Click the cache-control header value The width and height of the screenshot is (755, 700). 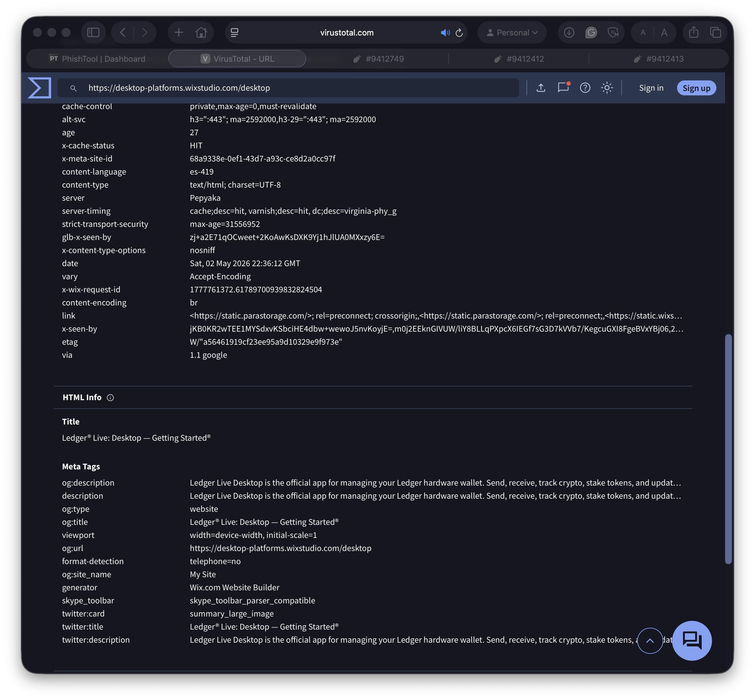253,107
